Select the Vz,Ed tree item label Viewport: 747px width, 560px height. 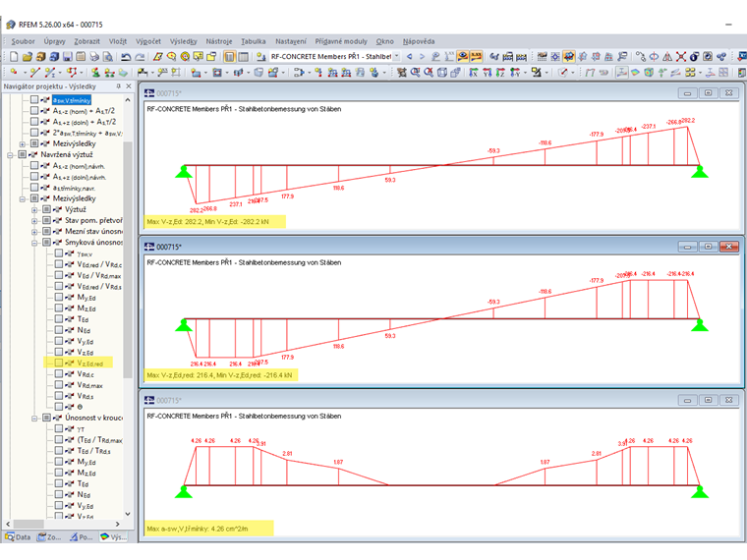(x=86, y=353)
